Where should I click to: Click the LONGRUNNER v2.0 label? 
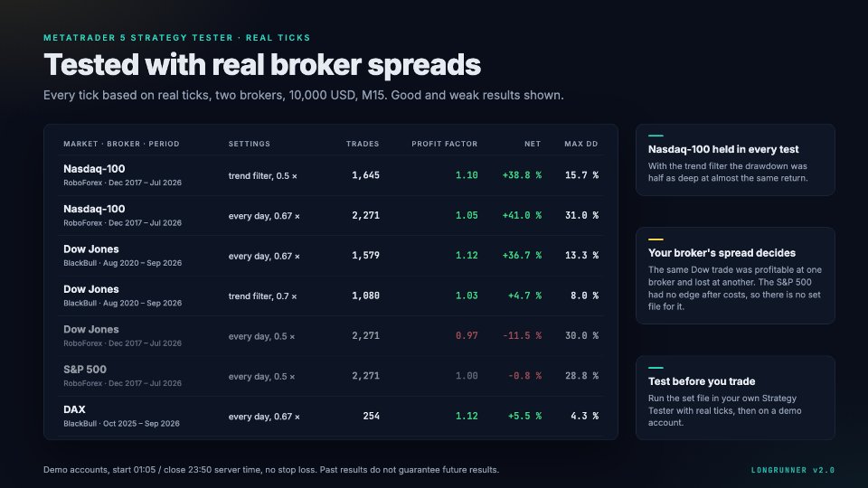coord(793,470)
